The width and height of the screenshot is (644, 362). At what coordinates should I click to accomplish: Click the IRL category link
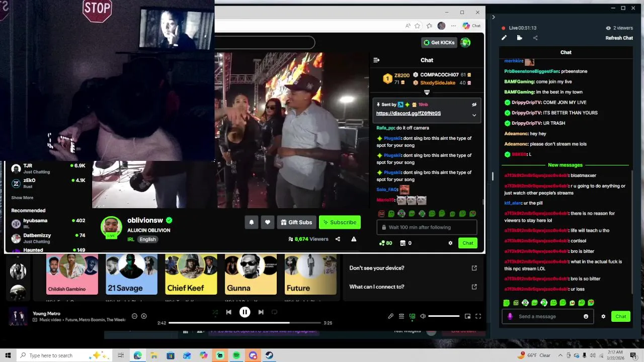pyautogui.click(x=131, y=239)
